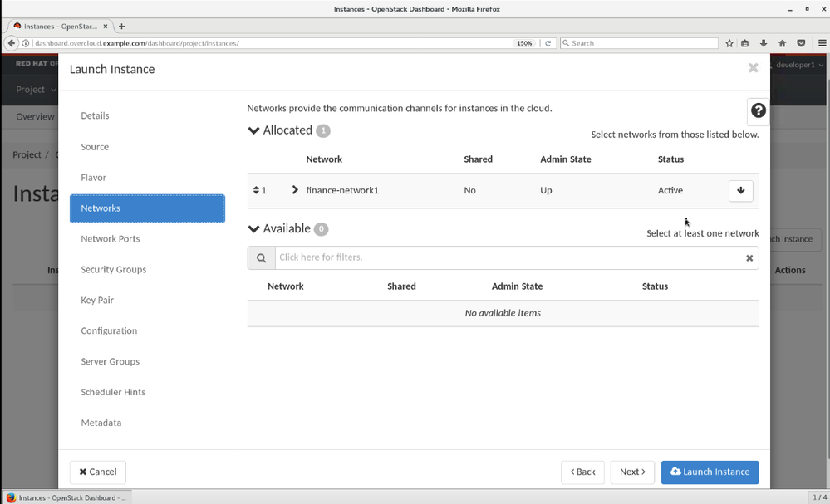Screen dimensions: 830x504
Task: Open Firefox home page icon
Action: point(782,43)
